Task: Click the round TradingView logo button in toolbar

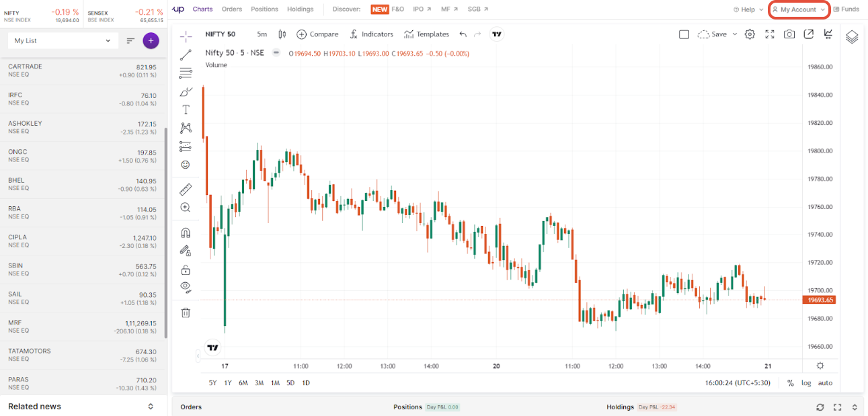Action: point(496,34)
